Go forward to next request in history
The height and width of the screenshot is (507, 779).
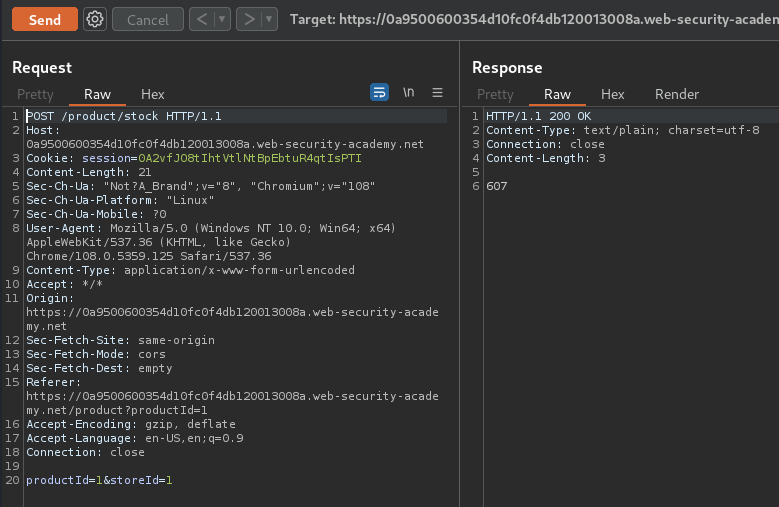click(249, 19)
